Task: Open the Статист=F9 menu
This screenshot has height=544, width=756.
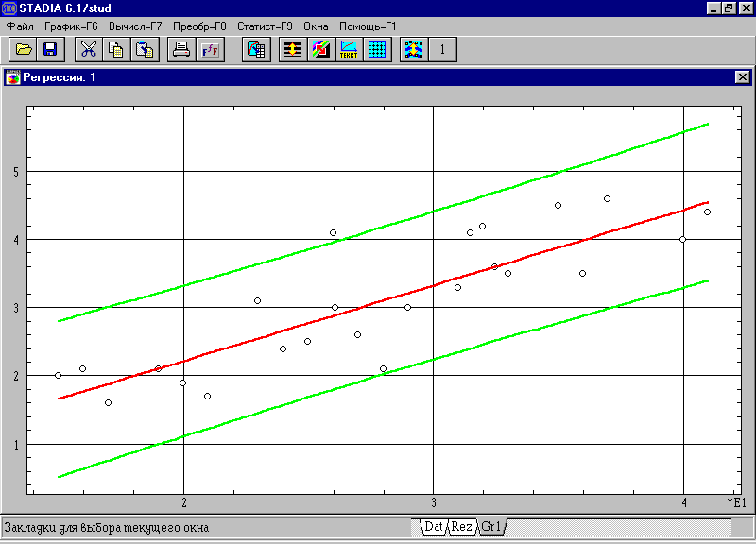Action: pyautogui.click(x=265, y=26)
